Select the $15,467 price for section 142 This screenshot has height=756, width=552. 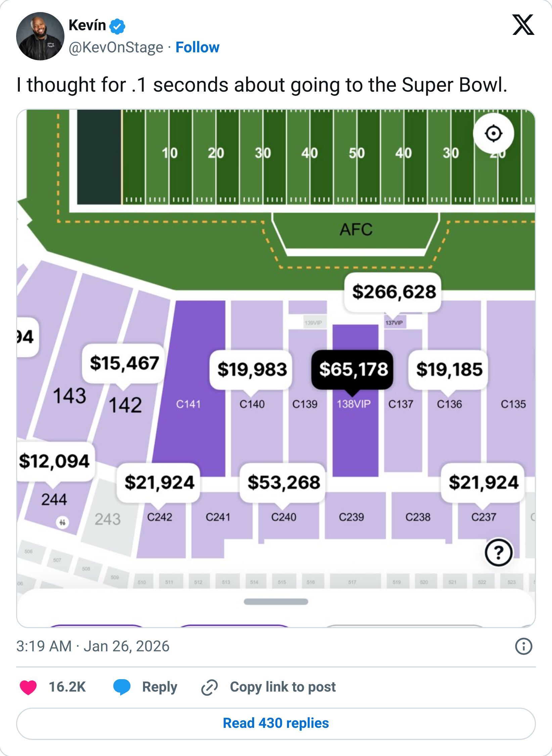(124, 363)
